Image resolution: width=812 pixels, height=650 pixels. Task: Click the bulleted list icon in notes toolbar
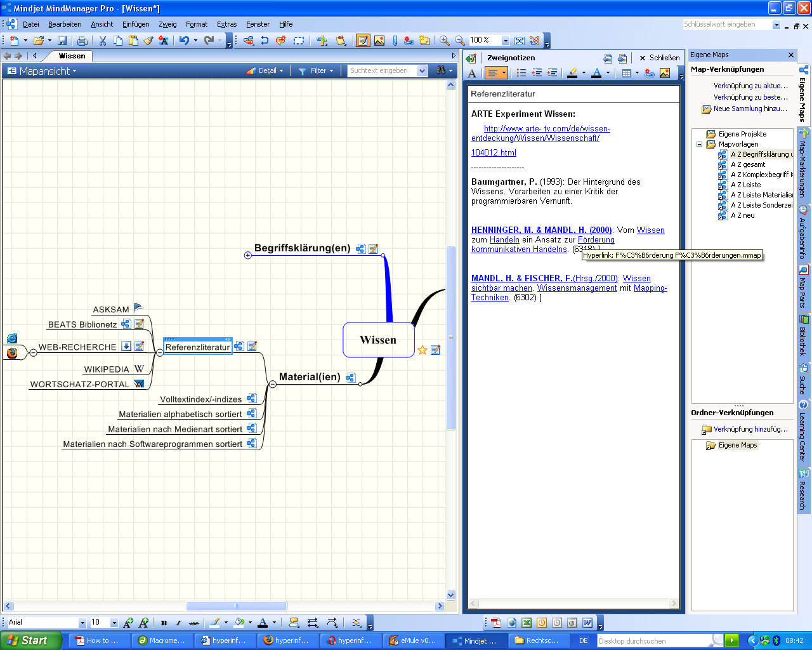[x=521, y=73]
